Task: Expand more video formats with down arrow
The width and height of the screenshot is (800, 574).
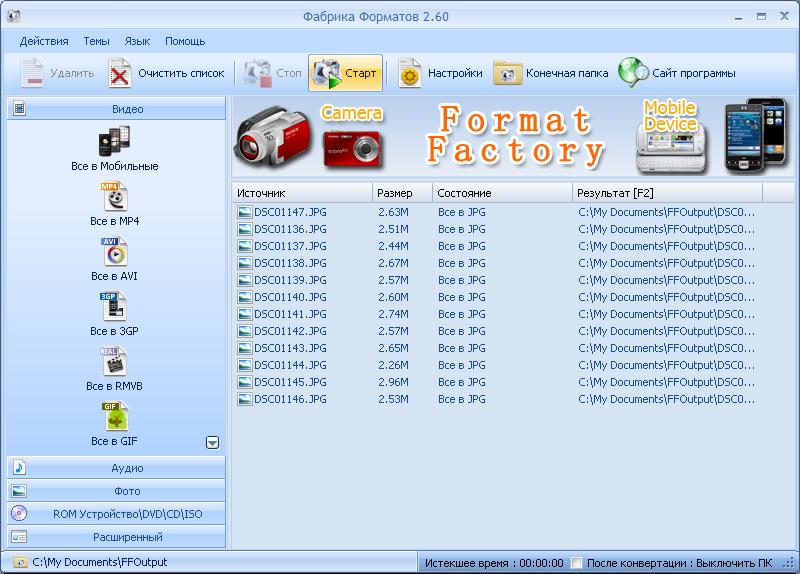Action: coord(212,442)
